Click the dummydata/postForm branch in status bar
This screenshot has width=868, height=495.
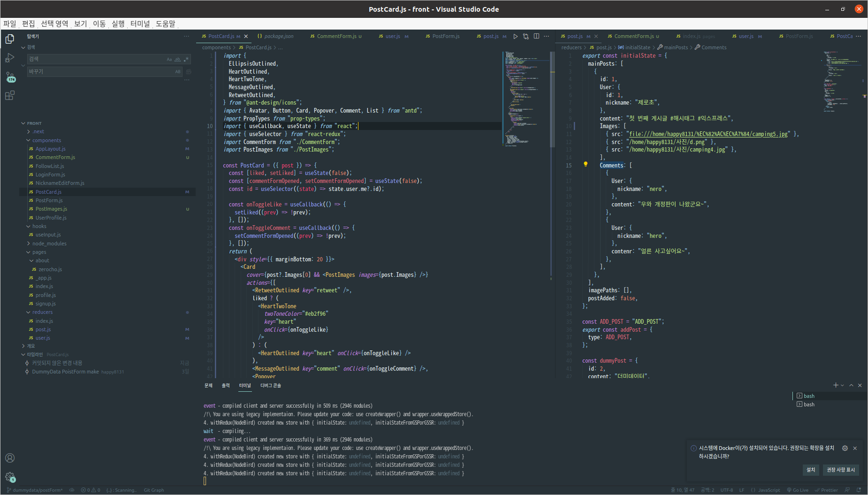tap(35, 490)
